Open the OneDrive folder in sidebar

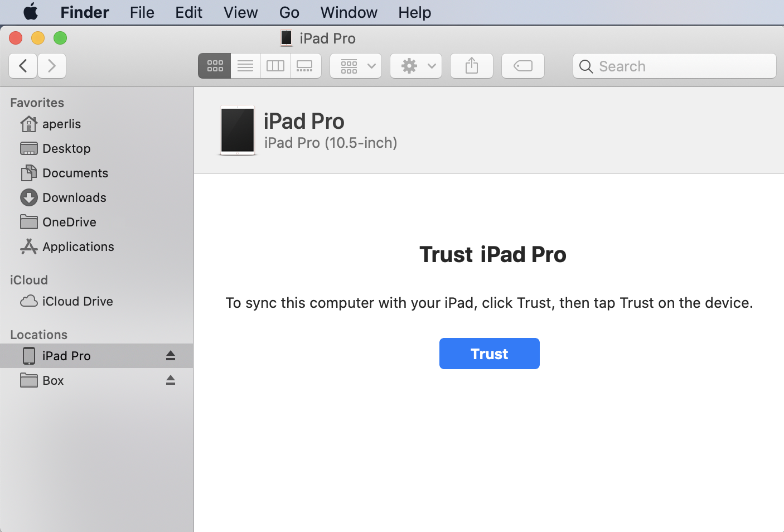(x=96, y=222)
